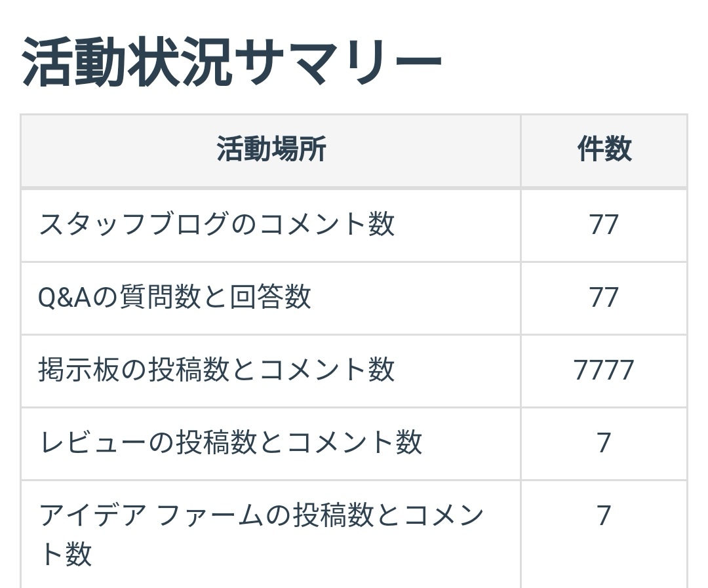Screen dimensions: 708x588
Task: Click the word 活動状況 in the title
Action: (127, 64)
